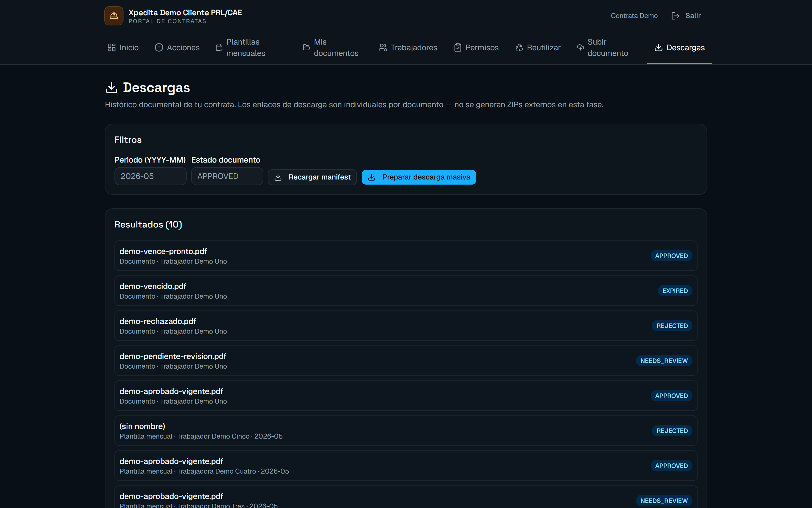
Task: Open demo-rechazado.pdf result
Action: (x=406, y=326)
